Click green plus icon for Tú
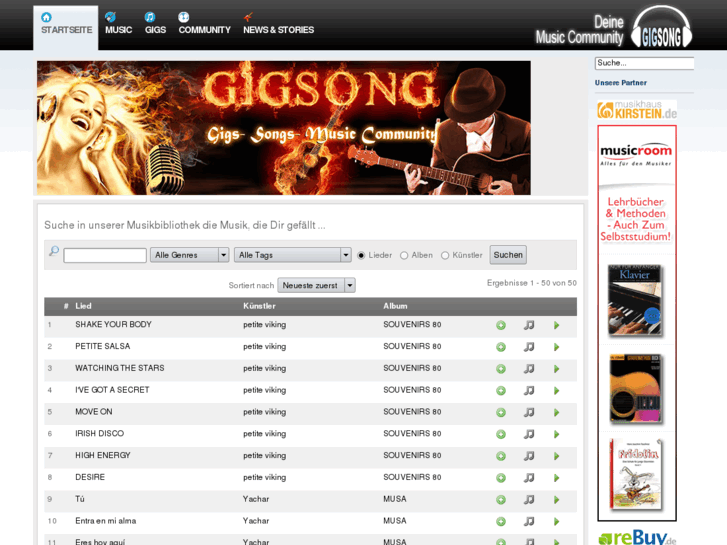 tap(501, 500)
